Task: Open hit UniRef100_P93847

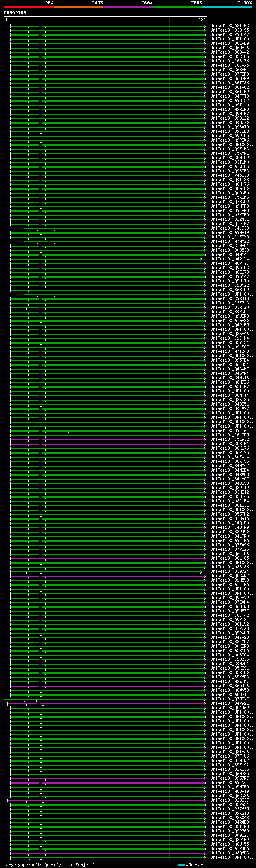Action: 230,35
